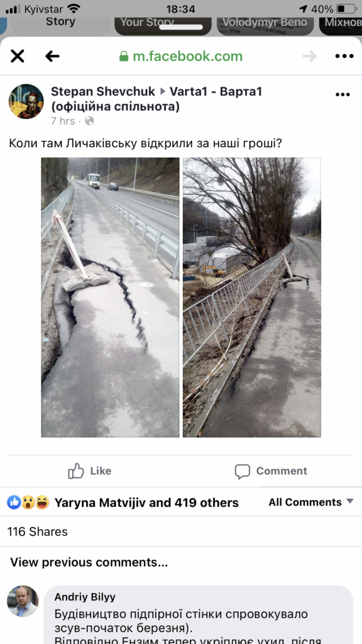Tap the Comment speech bubble icon
362x644 pixels.
tap(242, 471)
